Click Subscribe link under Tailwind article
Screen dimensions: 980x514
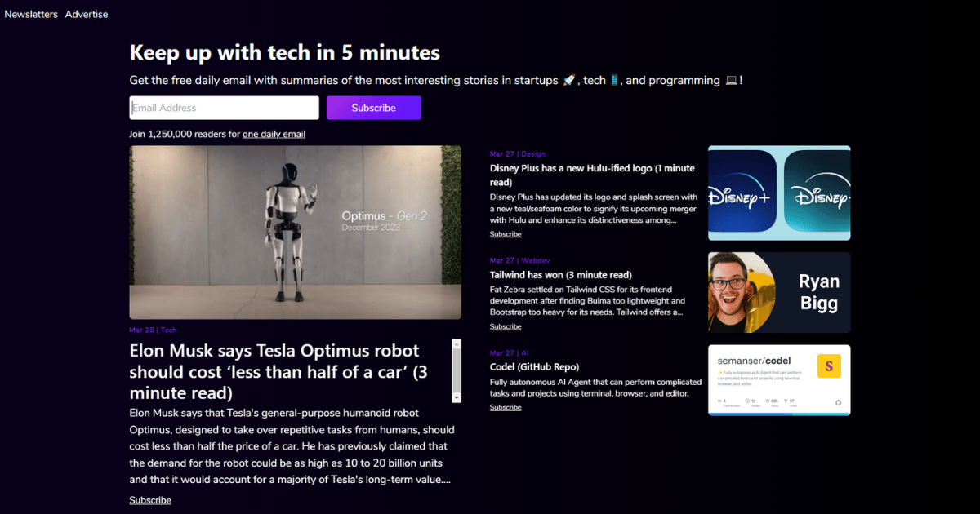pyautogui.click(x=506, y=326)
